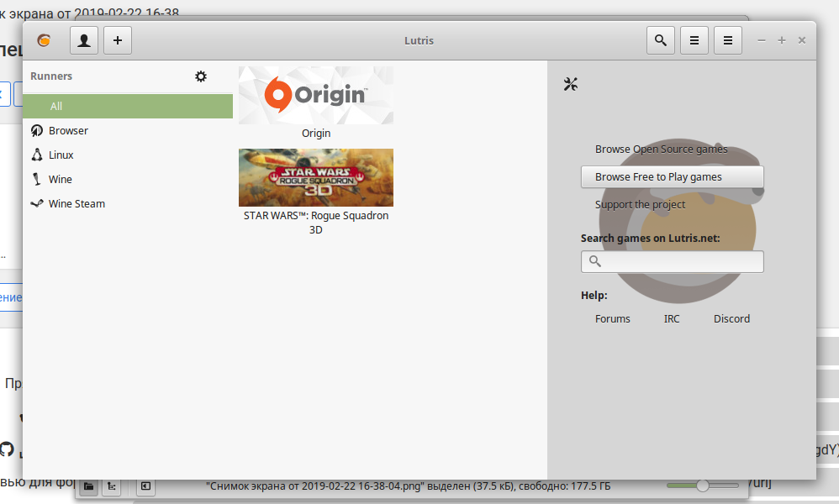Click the 'Origin' game title label
Screen dimensions: 839x504
(316, 133)
